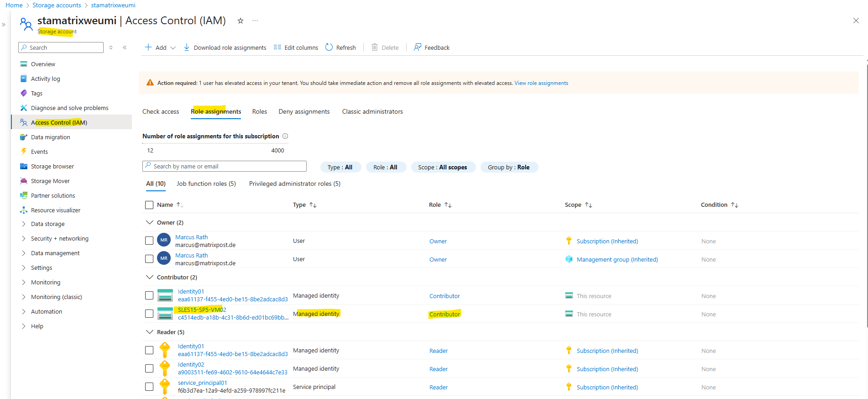868x399 pixels.
Task: Click the Resource visualizer icon
Action: tap(24, 210)
